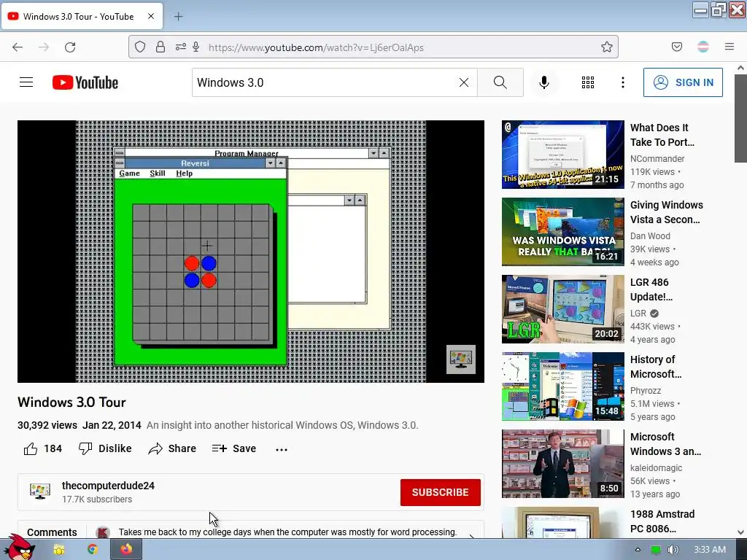The width and height of the screenshot is (747, 560).
Task: Click NCommander channel name
Action: pyautogui.click(x=657, y=158)
